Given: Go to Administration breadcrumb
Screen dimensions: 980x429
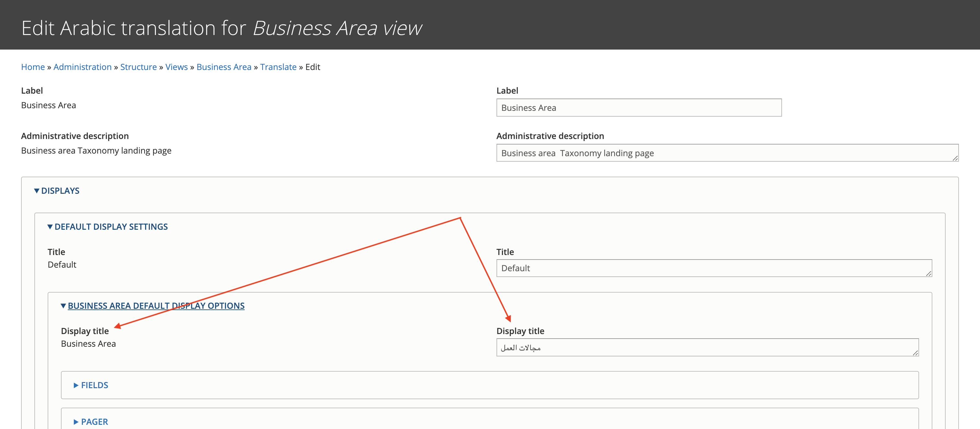Looking at the screenshot, I should [82, 67].
